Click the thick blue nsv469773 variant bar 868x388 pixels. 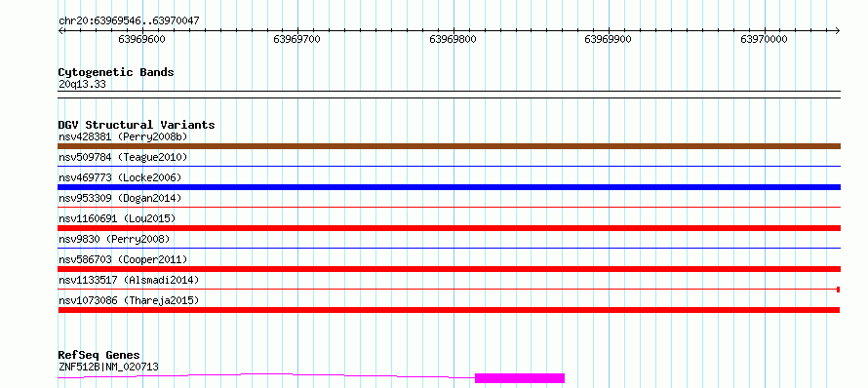click(449, 187)
